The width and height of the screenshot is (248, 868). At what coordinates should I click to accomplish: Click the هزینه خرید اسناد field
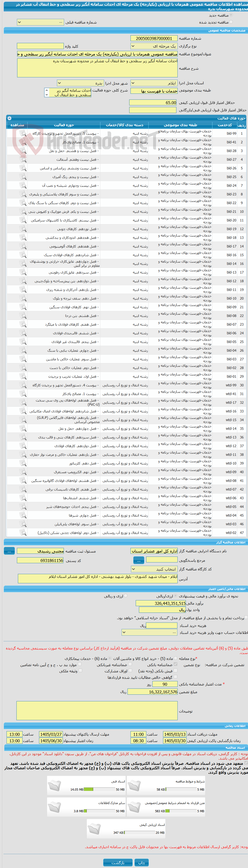pos(162,625)
